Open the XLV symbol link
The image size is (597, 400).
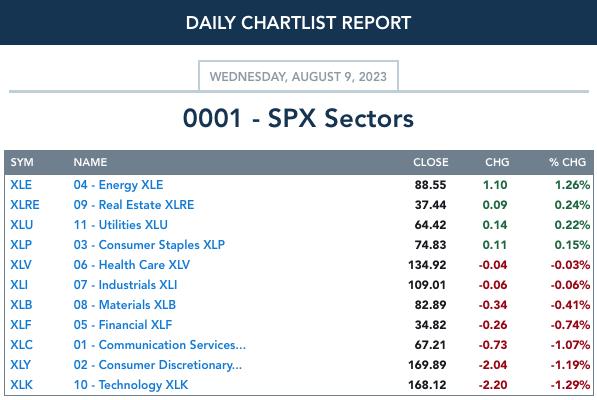coord(21,265)
